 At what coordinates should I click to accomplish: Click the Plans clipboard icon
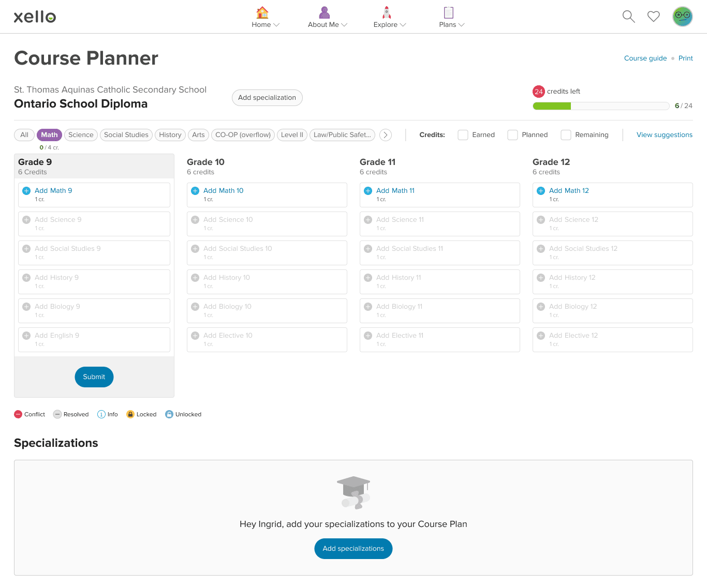tap(449, 12)
